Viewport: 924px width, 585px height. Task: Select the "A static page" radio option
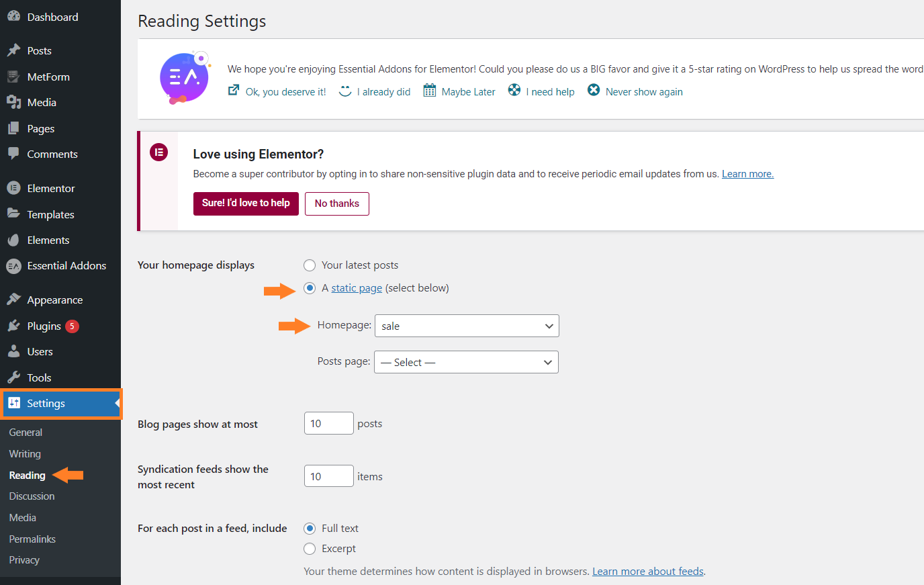pyautogui.click(x=310, y=288)
